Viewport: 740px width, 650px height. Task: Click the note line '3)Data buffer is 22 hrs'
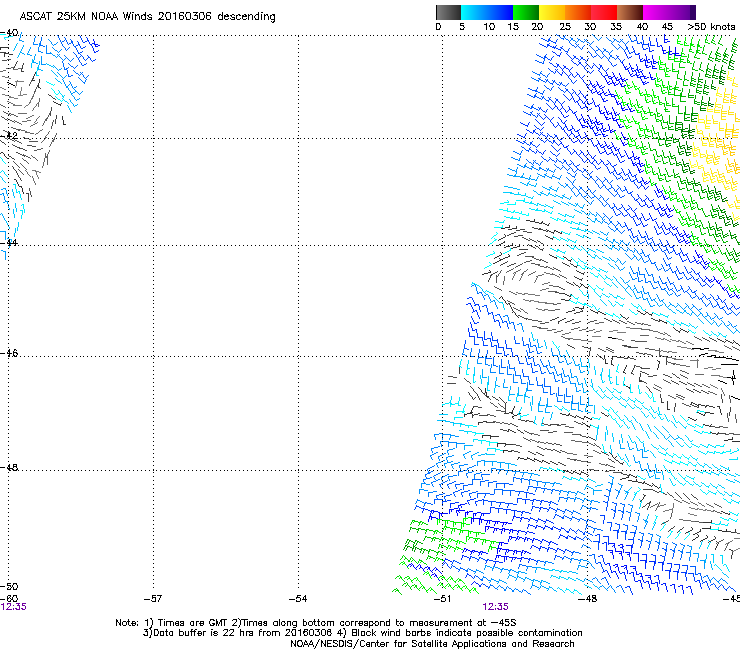(362, 633)
